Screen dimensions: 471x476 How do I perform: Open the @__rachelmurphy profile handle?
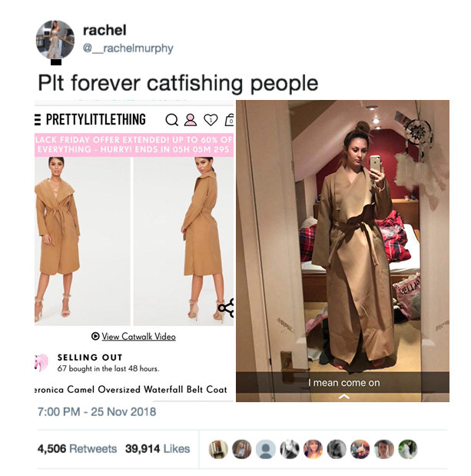(128, 48)
